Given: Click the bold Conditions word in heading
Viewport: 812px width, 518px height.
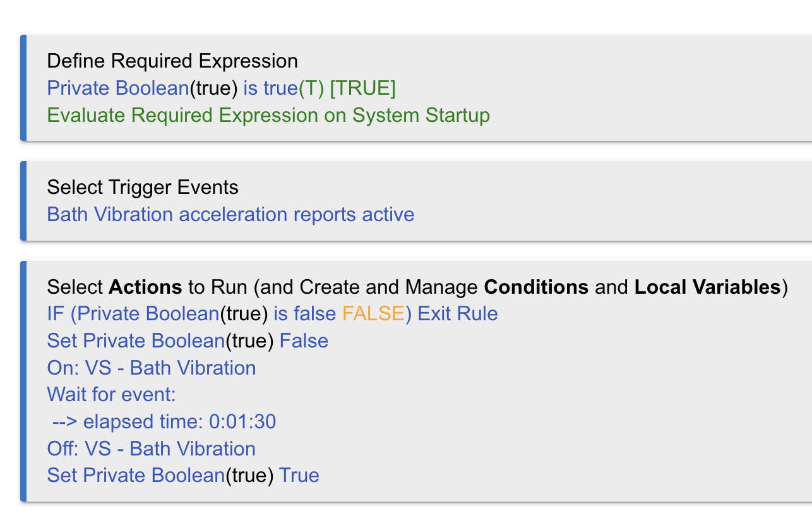Looking at the screenshot, I should coord(535,287).
